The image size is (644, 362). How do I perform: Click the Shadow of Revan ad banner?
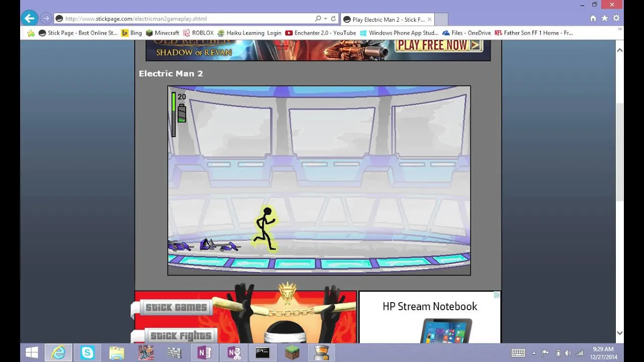coord(318,50)
